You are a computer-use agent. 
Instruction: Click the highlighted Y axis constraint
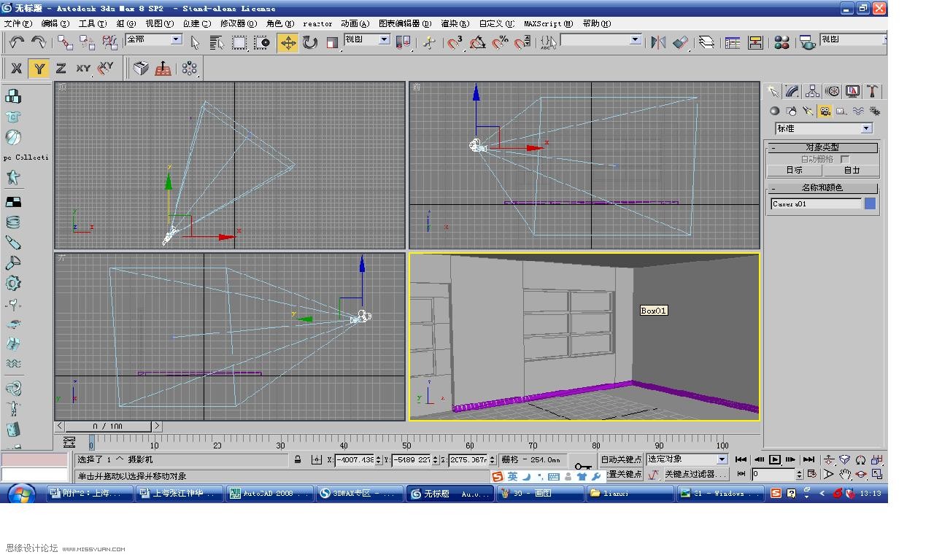(39, 69)
